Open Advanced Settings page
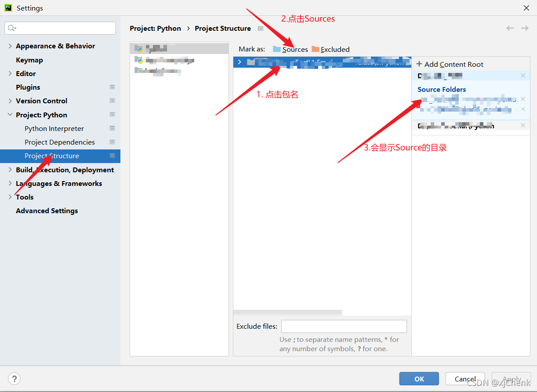The image size is (537, 392). (x=47, y=211)
